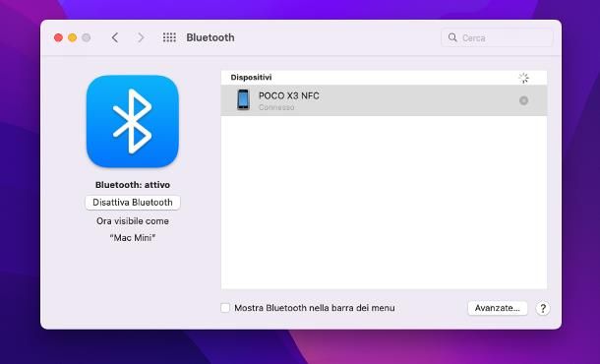600x364 pixels.
Task: Close the window with red button
Action: pyautogui.click(x=58, y=37)
